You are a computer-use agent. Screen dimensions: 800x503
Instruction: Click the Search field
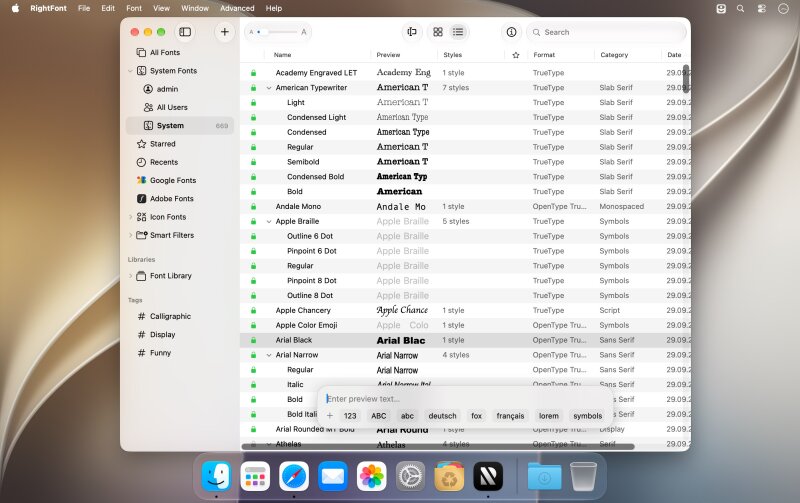[606, 32]
